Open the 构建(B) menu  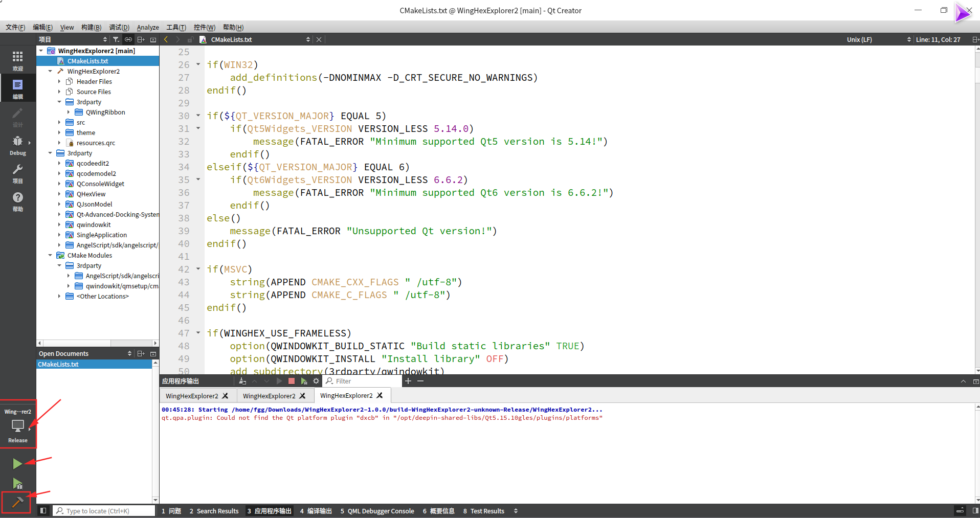click(91, 27)
